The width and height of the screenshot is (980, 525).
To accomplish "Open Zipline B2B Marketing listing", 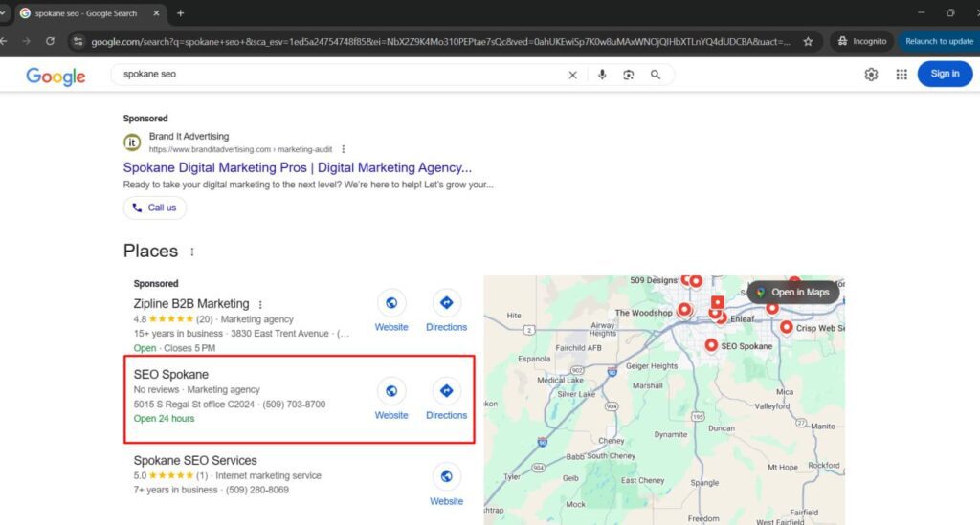I will 191,303.
